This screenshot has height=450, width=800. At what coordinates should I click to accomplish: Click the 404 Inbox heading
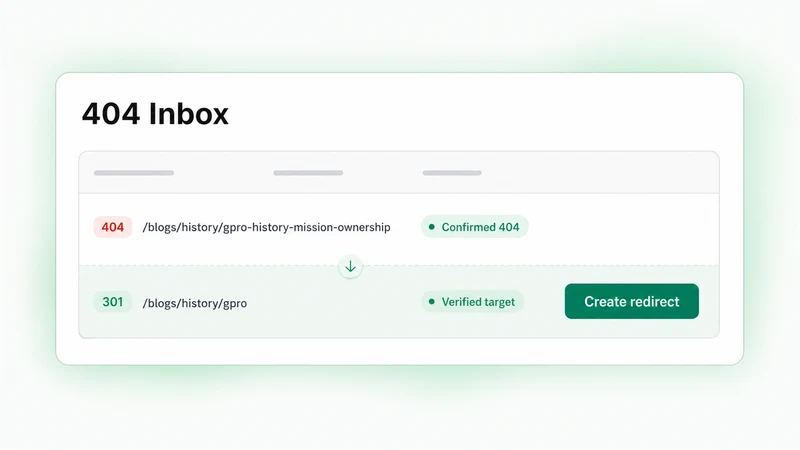pyautogui.click(x=155, y=113)
